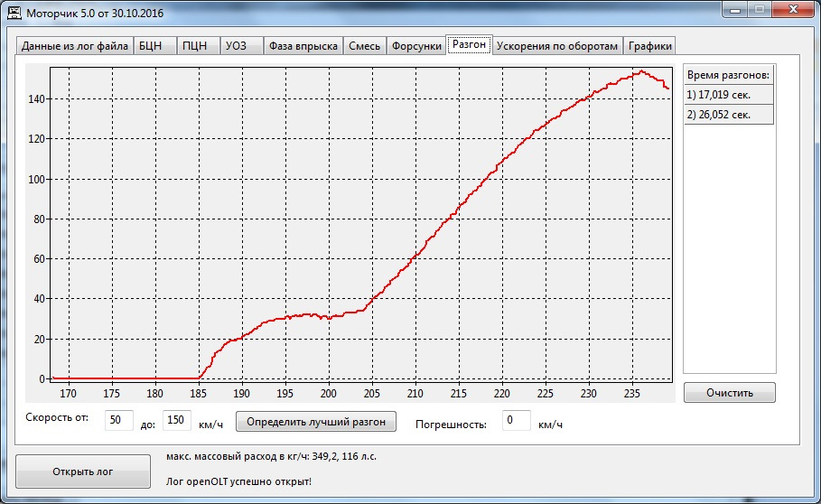
Task: Open the Смесь tab
Action: 364,45
